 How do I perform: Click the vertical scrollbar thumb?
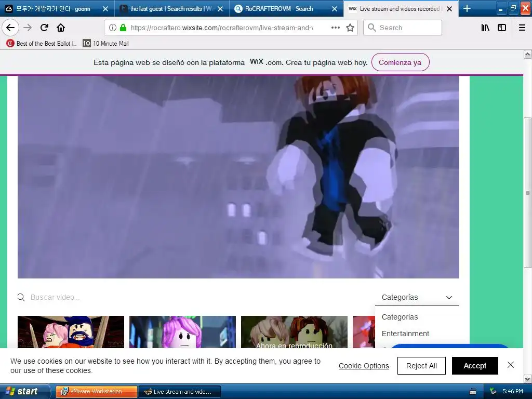(528, 192)
